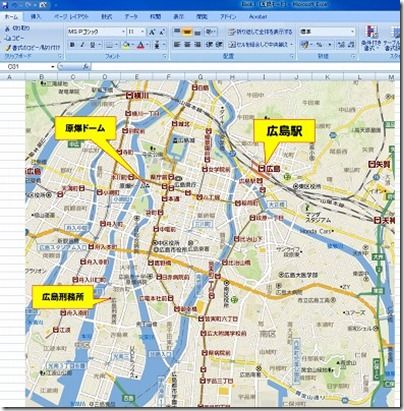The height and width of the screenshot is (411, 404).
Task: Increase decimal places icon
Action: pyautogui.click(x=341, y=45)
